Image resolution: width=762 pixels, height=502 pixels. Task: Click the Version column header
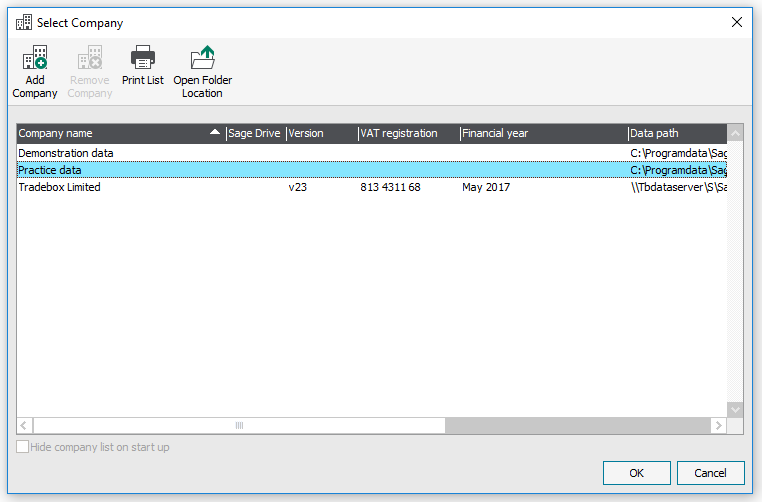click(322, 133)
